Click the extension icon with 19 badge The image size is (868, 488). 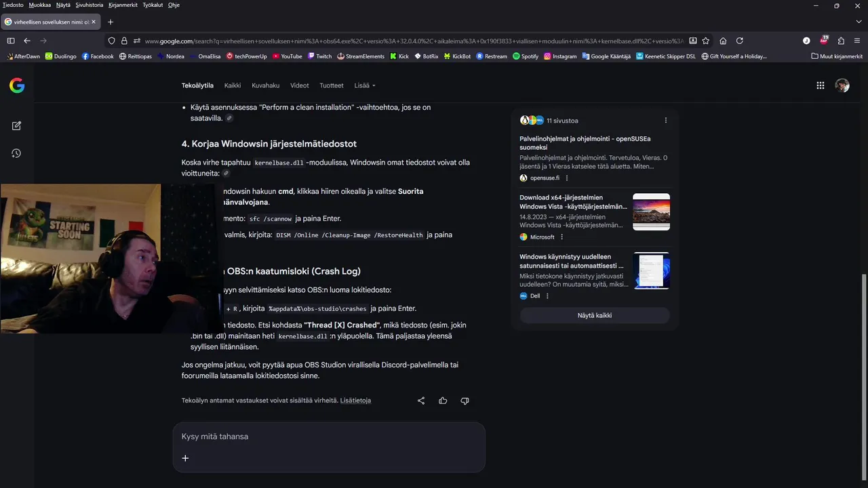824,40
